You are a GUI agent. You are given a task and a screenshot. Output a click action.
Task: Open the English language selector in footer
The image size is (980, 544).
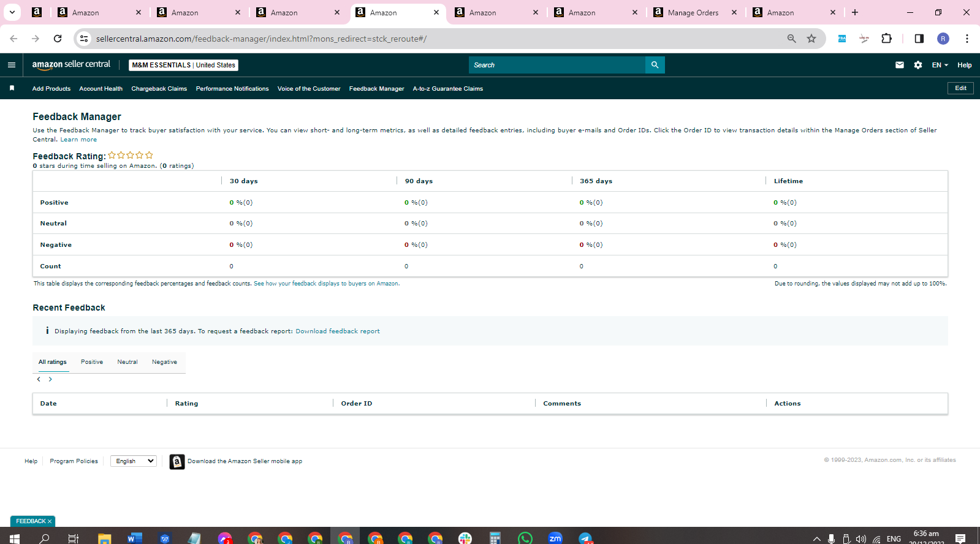tap(134, 461)
